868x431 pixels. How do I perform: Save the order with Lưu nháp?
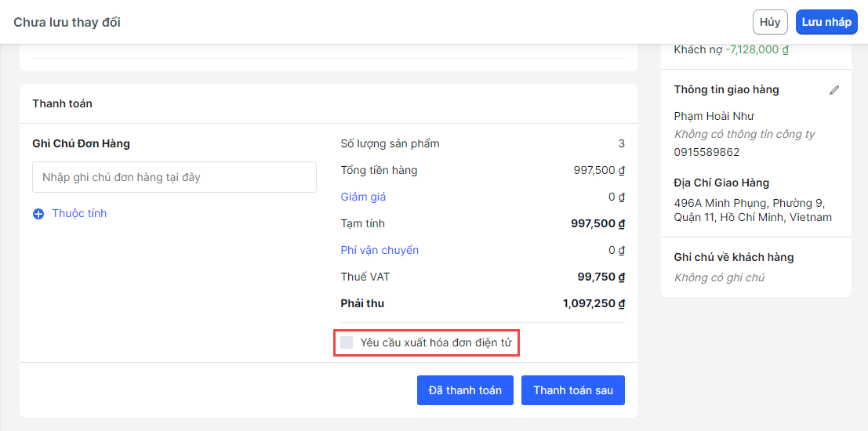[x=826, y=22]
